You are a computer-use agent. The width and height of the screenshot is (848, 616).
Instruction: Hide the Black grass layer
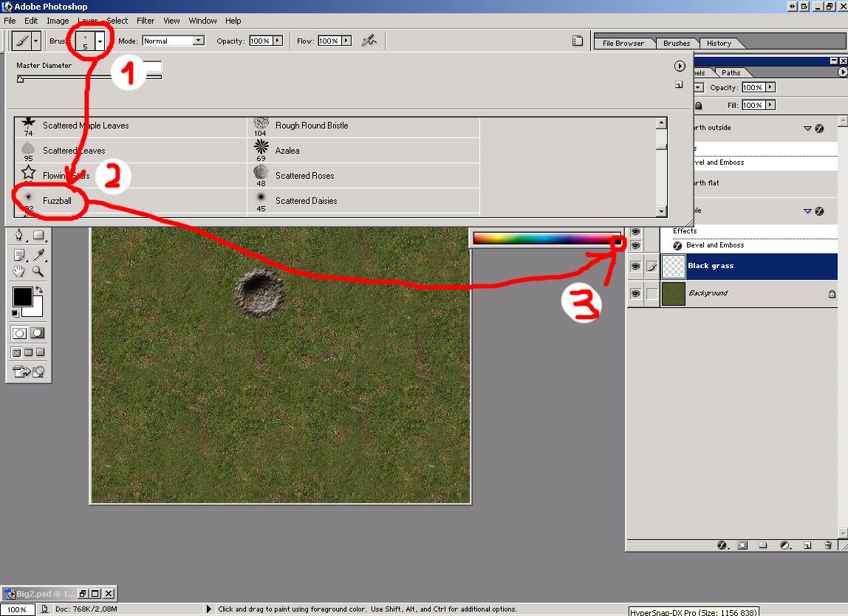(635, 266)
